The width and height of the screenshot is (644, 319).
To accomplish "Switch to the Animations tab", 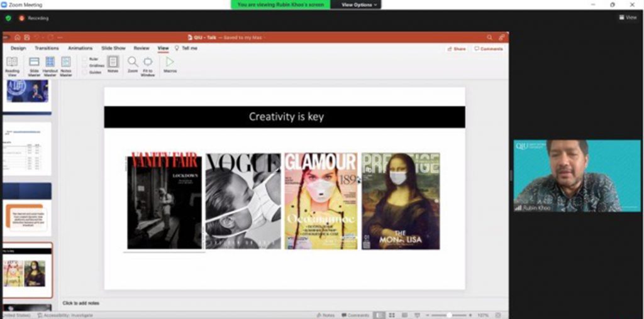I will (80, 48).
